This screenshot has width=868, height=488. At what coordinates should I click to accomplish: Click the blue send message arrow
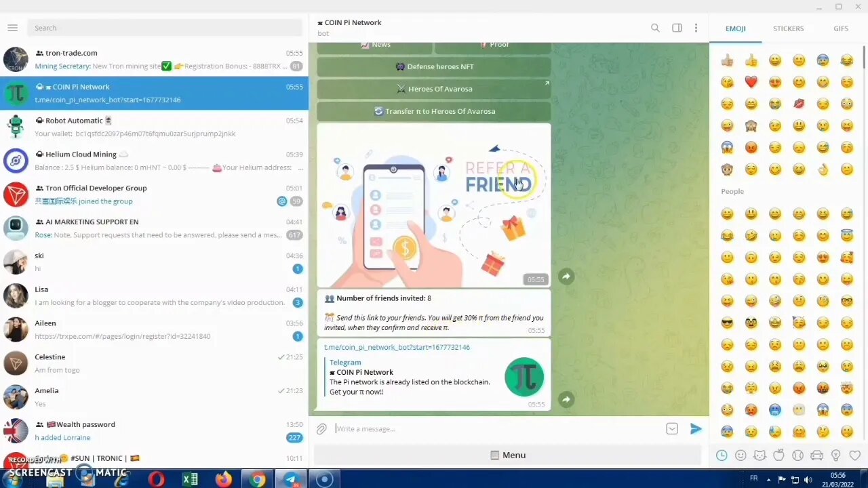696,428
